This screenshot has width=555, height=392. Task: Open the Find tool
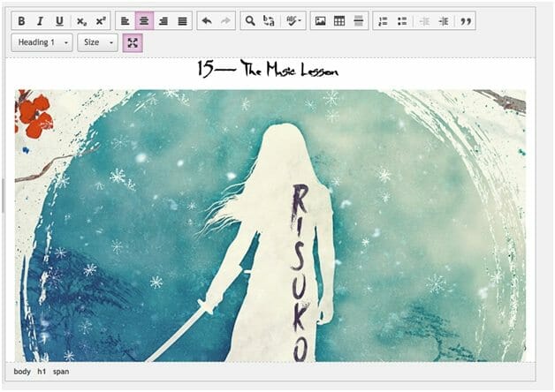point(250,21)
